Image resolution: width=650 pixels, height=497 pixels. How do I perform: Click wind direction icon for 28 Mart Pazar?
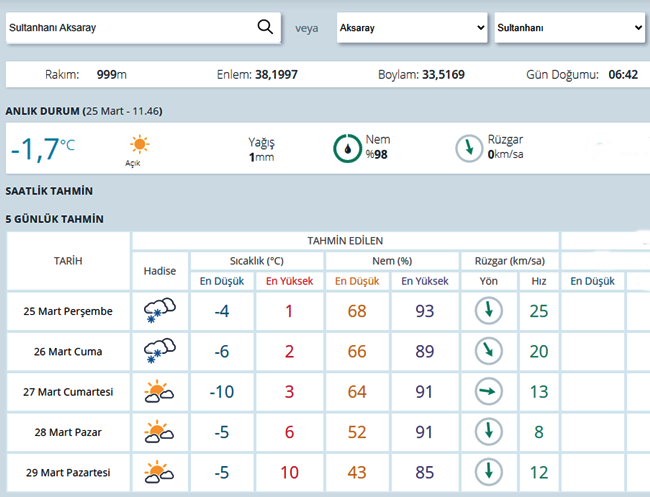(x=488, y=432)
